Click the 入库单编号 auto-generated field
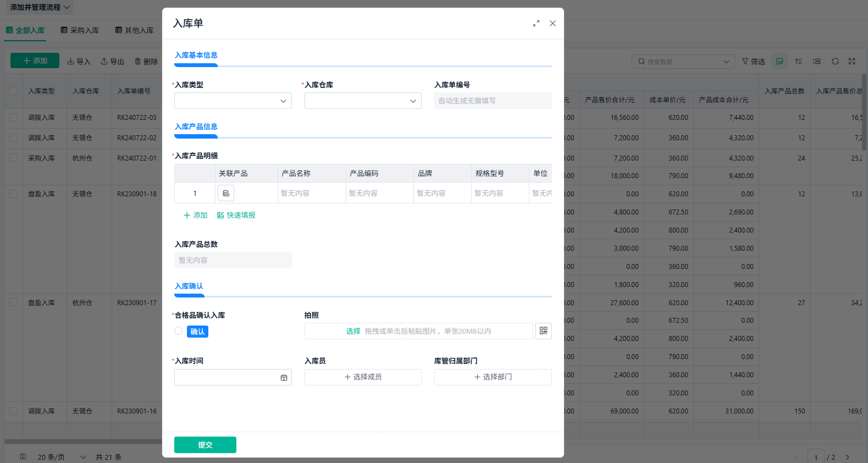This screenshot has height=463, width=868. (493, 101)
